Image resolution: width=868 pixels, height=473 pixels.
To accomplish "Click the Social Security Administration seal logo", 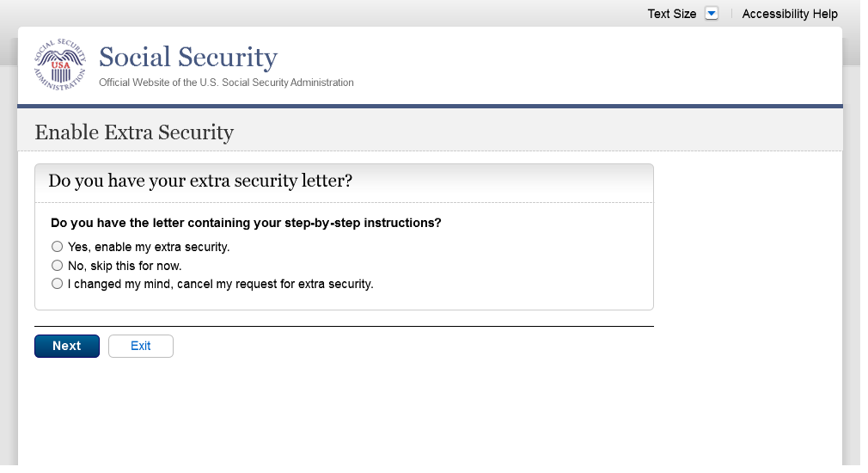I will pyautogui.click(x=60, y=64).
